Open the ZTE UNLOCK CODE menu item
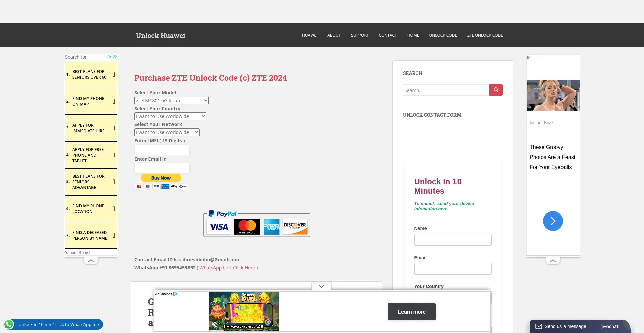Screen dimensions: 644x333 (x=485, y=35)
